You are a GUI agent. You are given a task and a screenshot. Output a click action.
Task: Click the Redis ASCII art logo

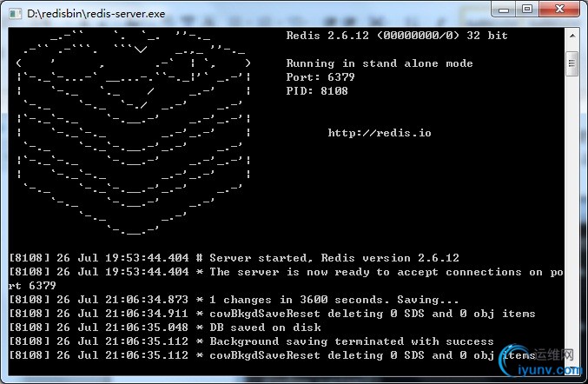tap(133, 133)
